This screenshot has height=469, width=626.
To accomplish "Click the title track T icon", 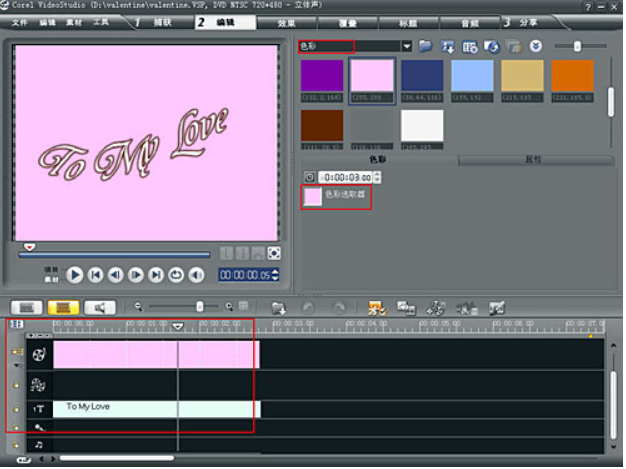I will [x=39, y=409].
